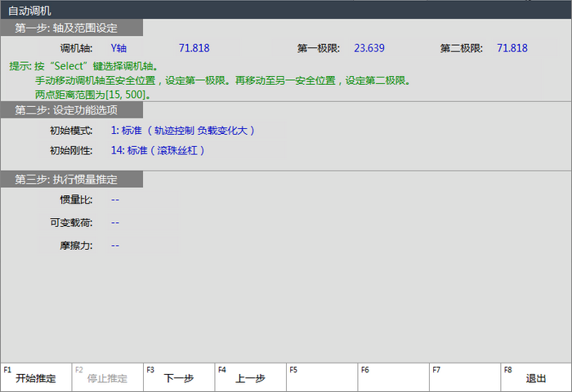
Task: Click the empty F6 softkey
Action: [x=394, y=377]
